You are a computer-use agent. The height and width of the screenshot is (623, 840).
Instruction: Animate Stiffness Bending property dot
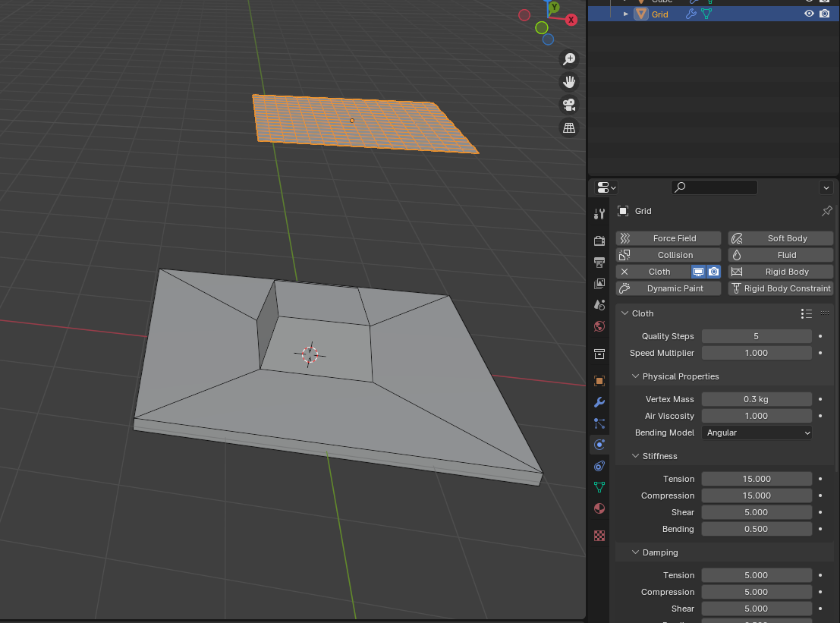tap(820, 529)
